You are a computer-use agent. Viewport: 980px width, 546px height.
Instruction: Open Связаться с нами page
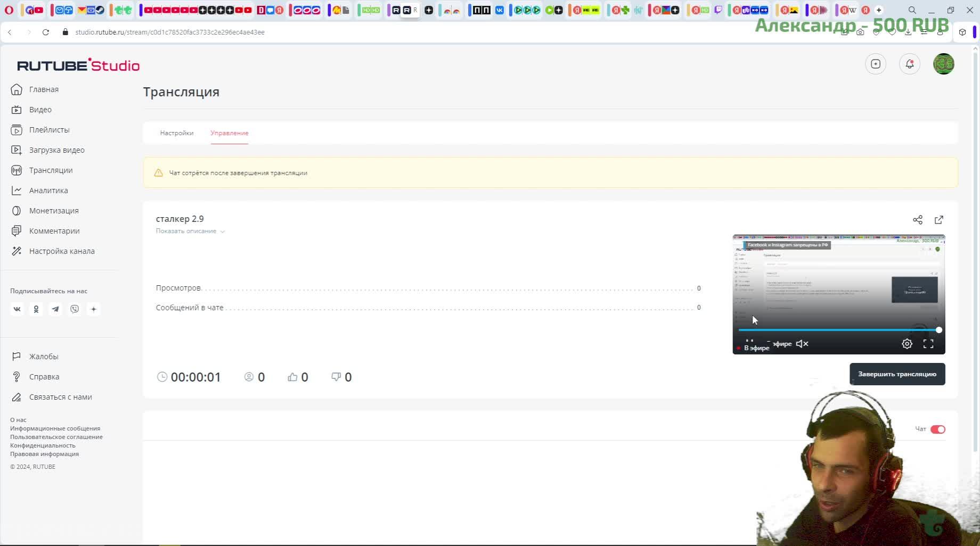coord(61,397)
